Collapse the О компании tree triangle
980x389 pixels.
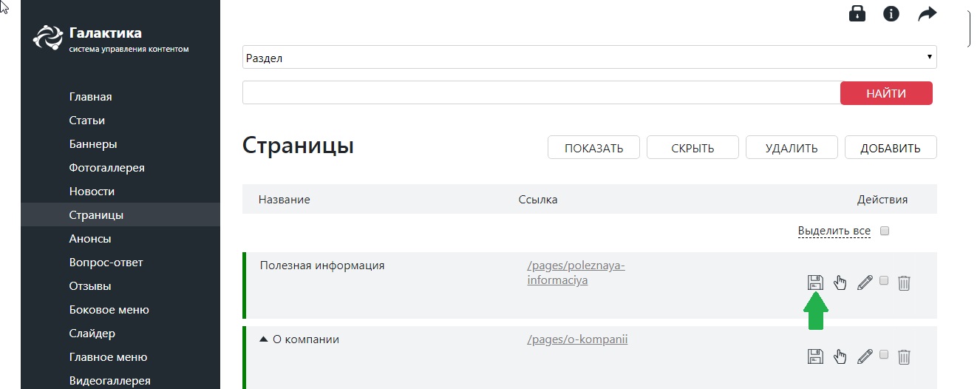click(x=264, y=339)
